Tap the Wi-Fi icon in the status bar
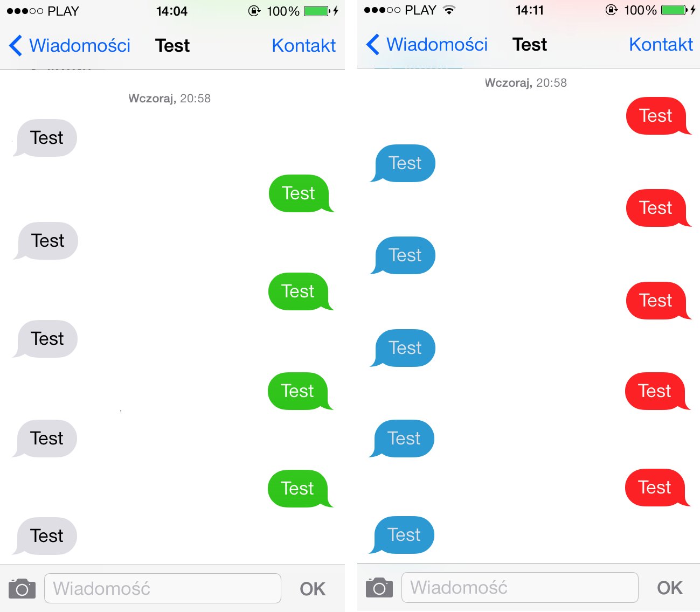Viewport: 700px width, 612px height. (x=448, y=10)
